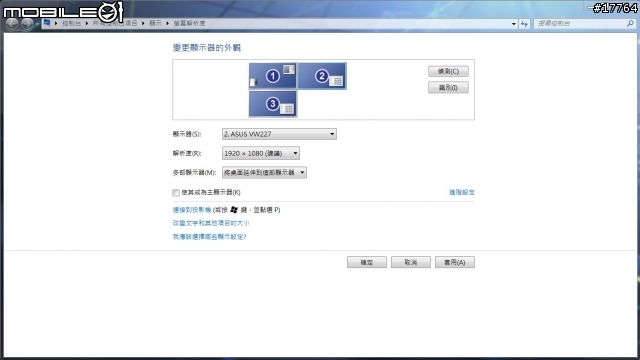Tick the make-main-display (K) checkbox

click(176, 192)
